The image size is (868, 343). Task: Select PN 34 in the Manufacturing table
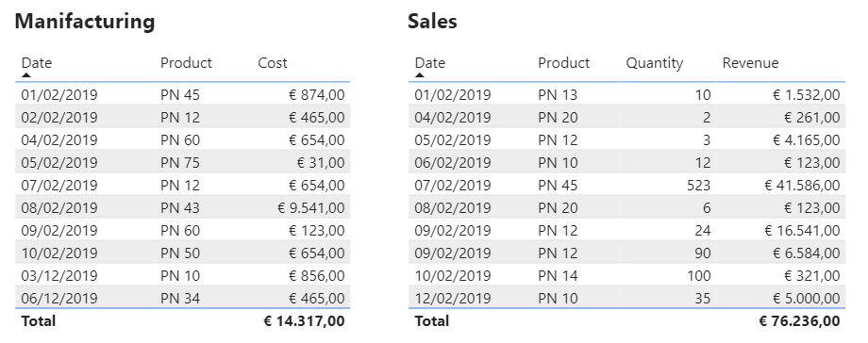click(x=180, y=299)
